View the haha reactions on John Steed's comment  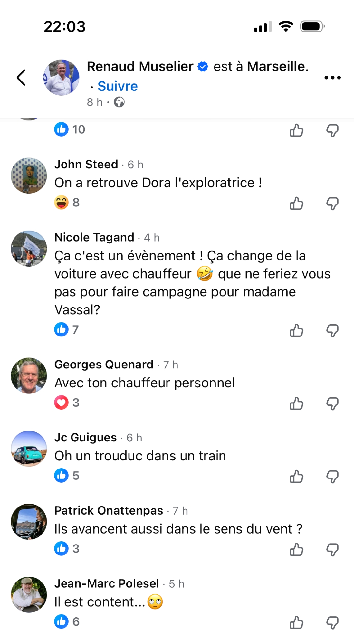pyautogui.click(x=67, y=203)
